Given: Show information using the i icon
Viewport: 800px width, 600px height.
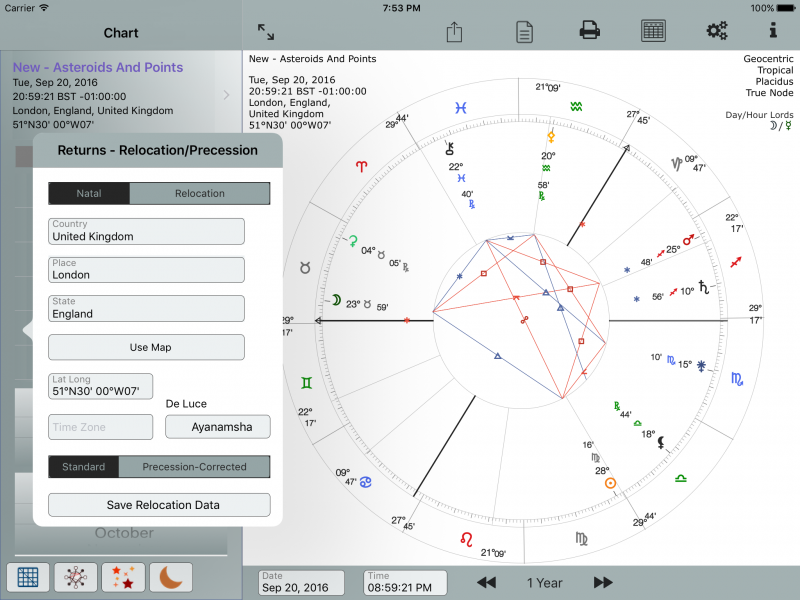Looking at the screenshot, I should coord(772,31).
